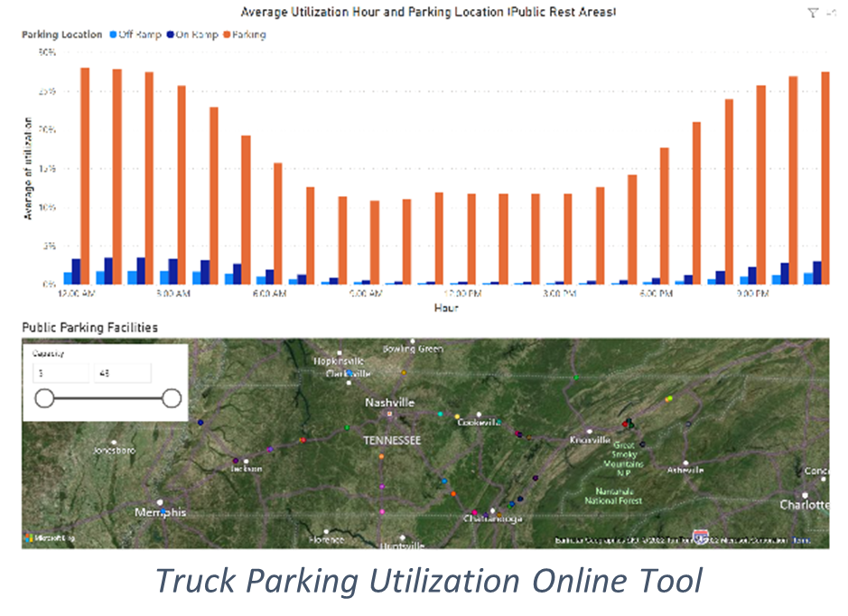Screen dimensions: 848x616
Task: Click the maximum capacity input box
Action: [x=121, y=373]
